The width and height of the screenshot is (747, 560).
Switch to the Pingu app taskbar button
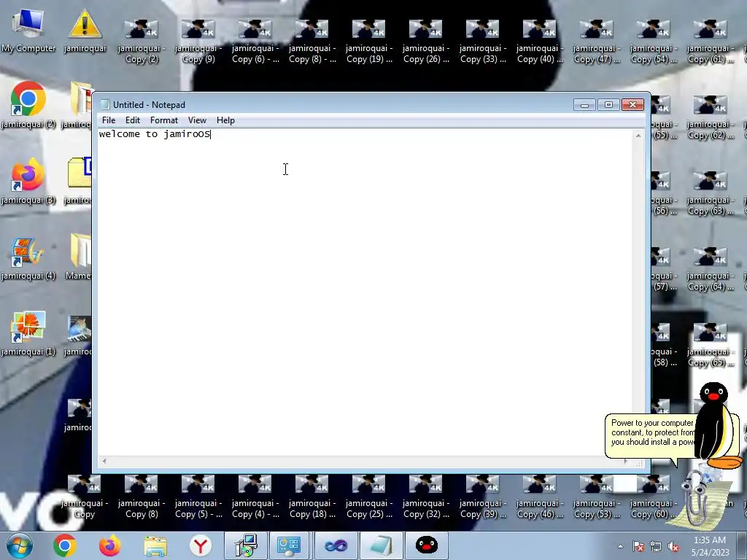pyautogui.click(x=427, y=545)
